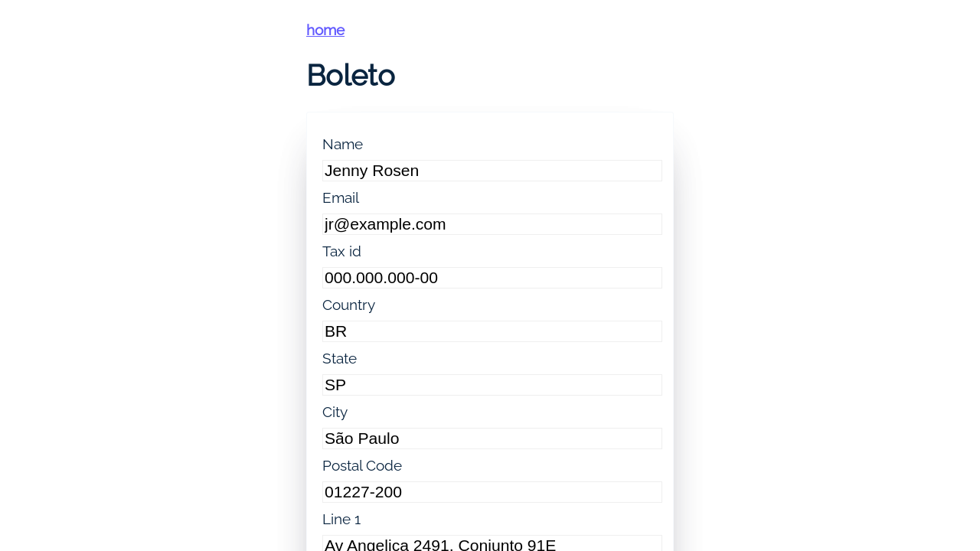
Task: Click the Boleto page heading
Action: coord(351,75)
